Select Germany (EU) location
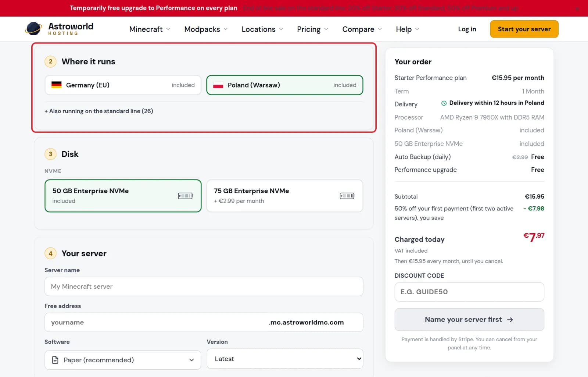588x377 pixels. click(123, 85)
